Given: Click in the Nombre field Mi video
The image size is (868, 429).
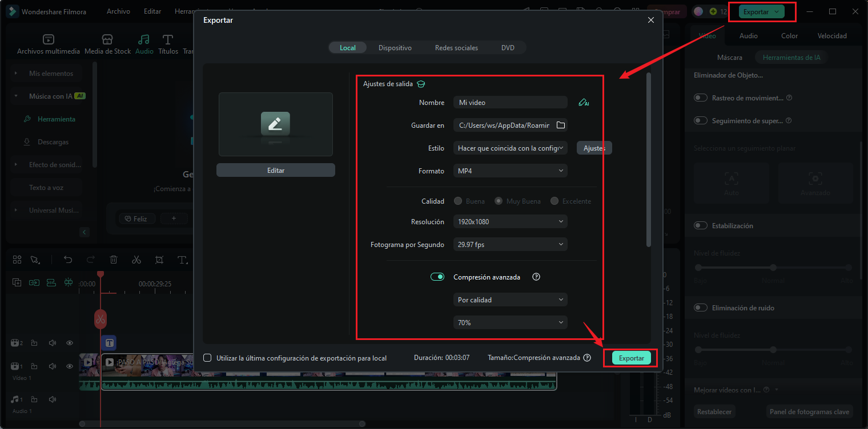Looking at the screenshot, I should click(511, 103).
